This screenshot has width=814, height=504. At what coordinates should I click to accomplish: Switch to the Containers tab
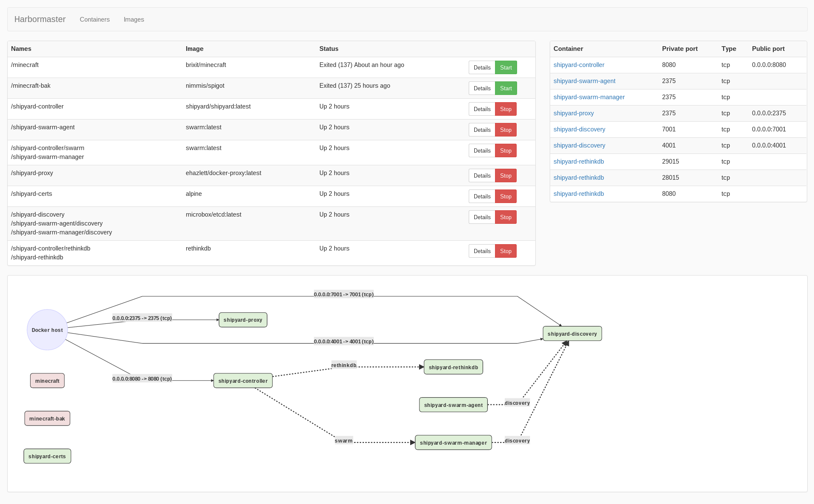[x=94, y=19]
